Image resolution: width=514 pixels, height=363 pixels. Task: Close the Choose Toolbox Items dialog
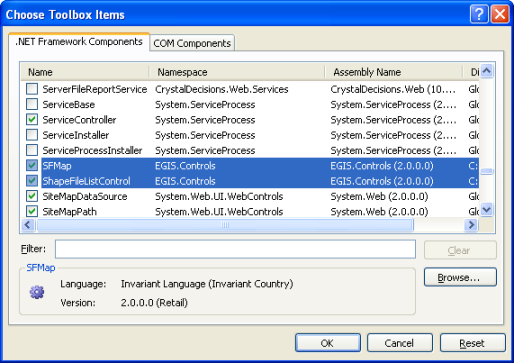(x=500, y=14)
